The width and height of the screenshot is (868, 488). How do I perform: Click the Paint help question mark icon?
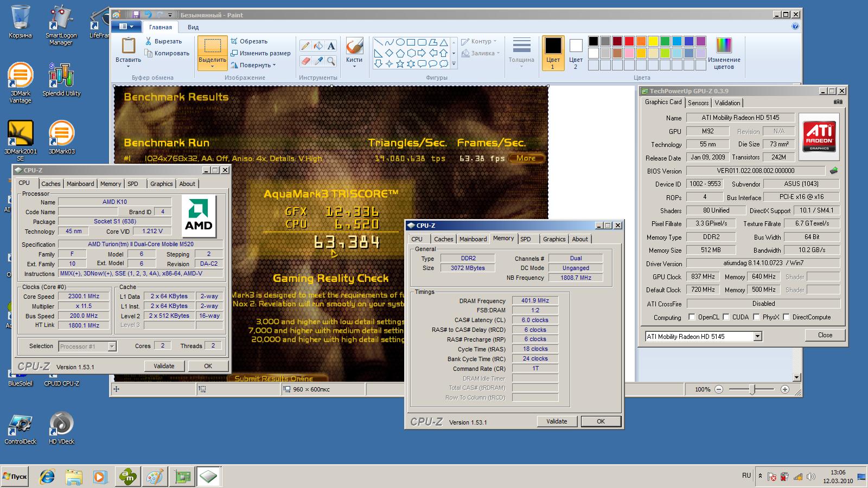[795, 26]
